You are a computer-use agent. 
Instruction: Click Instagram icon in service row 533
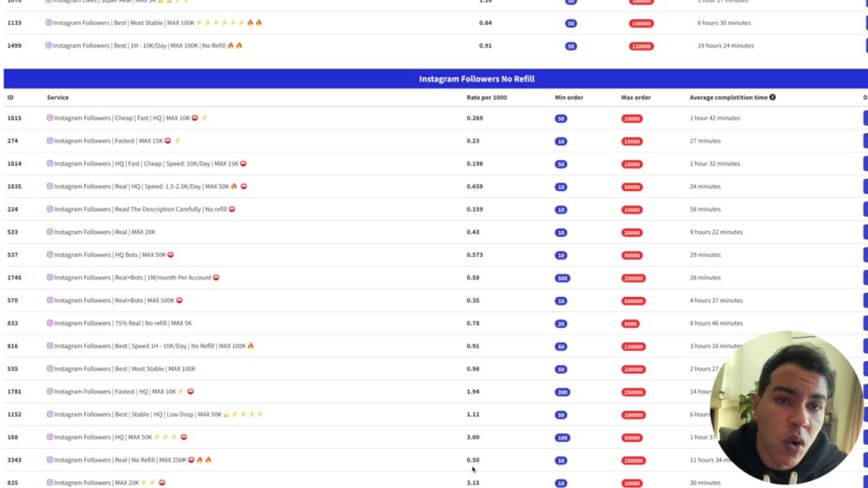click(x=49, y=232)
